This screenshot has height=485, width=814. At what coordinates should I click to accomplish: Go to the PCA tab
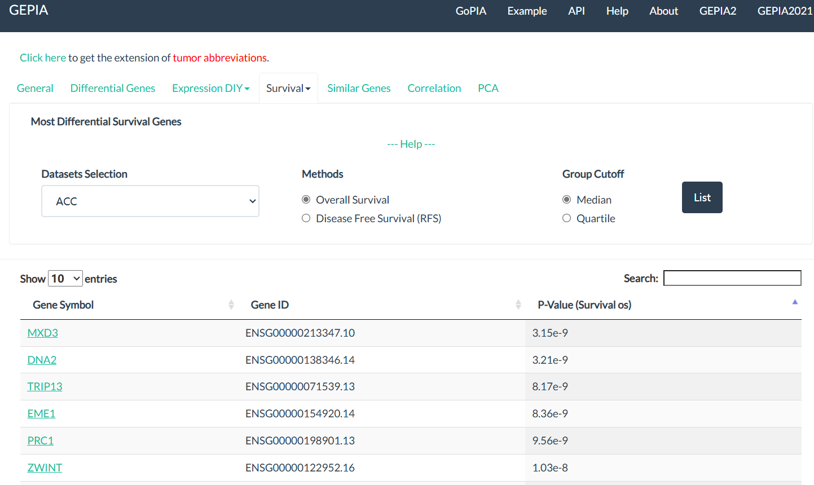coord(488,88)
